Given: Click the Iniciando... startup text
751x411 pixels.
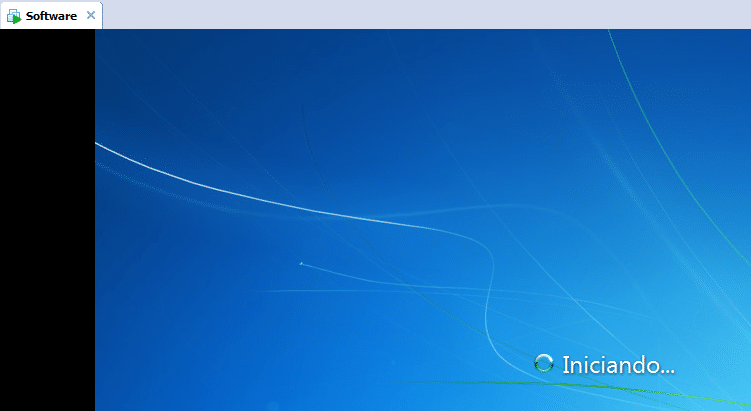Looking at the screenshot, I should tap(618, 365).
